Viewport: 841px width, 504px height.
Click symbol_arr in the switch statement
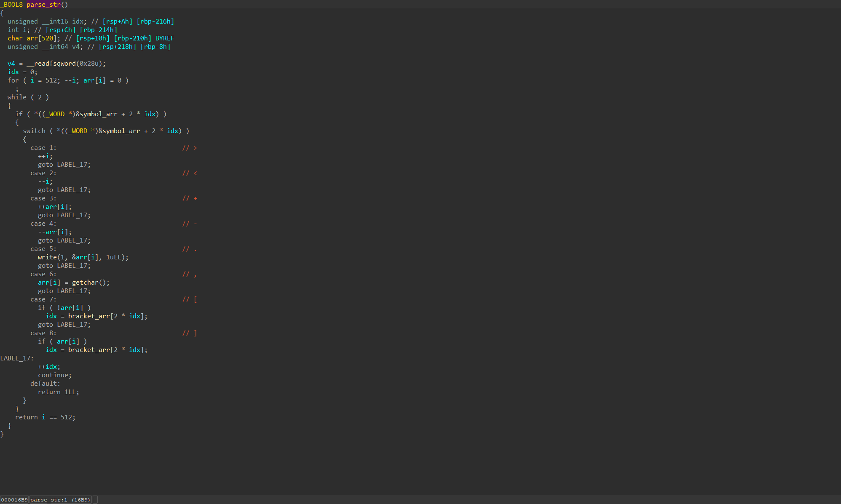(121, 131)
